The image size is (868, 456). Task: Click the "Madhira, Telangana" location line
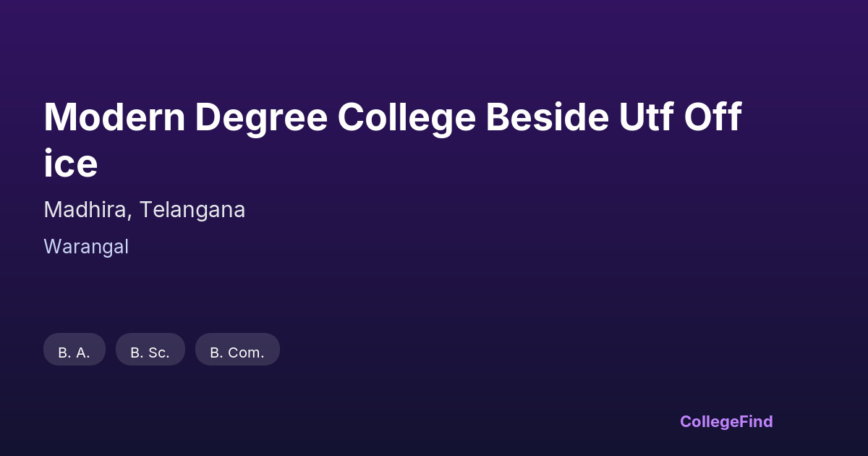[145, 210]
